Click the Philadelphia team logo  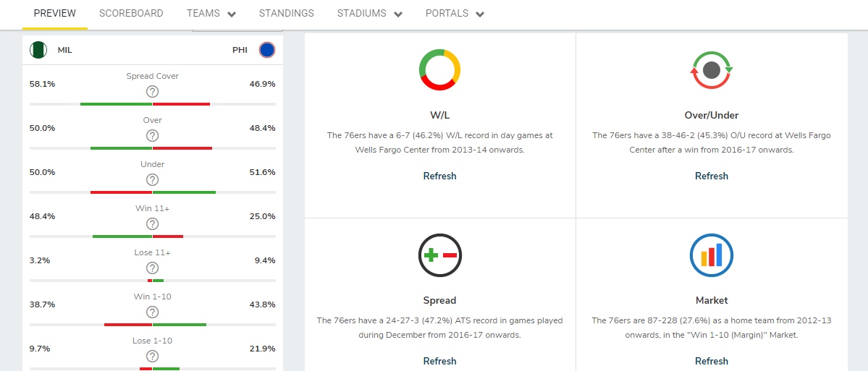coord(267,51)
